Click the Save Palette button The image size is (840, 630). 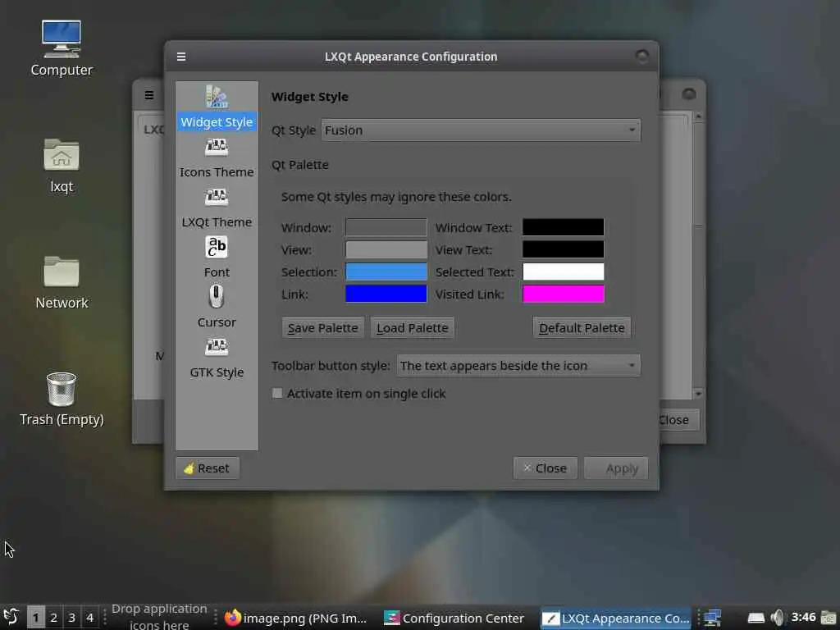click(322, 328)
